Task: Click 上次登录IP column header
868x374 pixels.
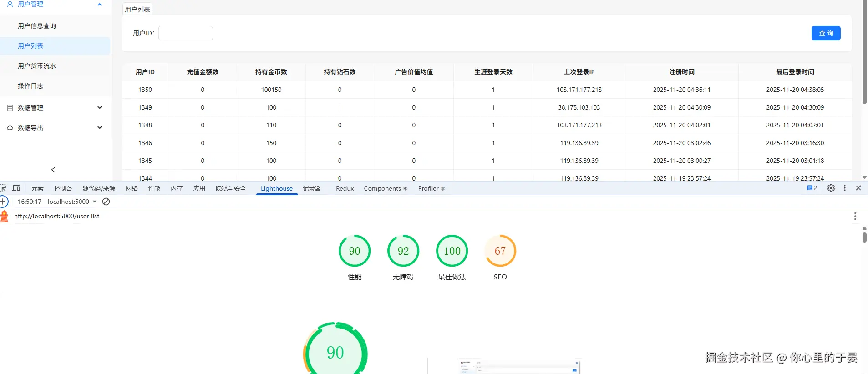Action: (579, 72)
